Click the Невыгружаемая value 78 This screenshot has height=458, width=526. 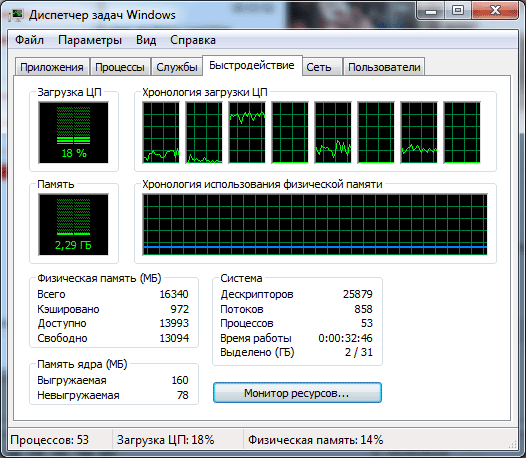coord(183,395)
